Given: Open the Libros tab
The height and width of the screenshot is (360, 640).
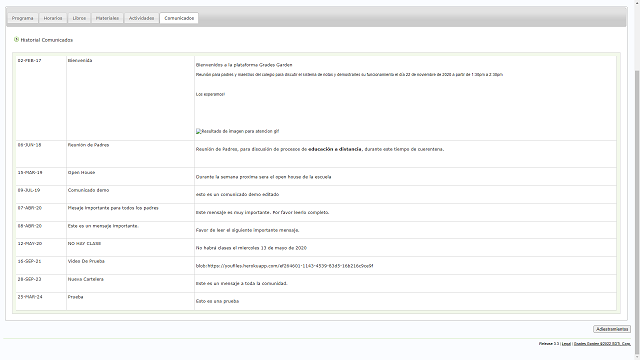Looking at the screenshot, I should point(79,18).
